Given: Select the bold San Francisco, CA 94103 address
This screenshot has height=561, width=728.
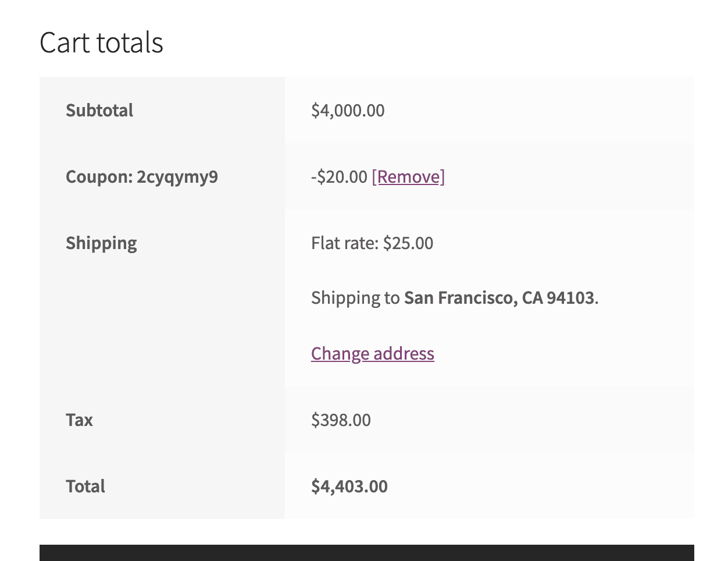Looking at the screenshot, I should [499, 298].
